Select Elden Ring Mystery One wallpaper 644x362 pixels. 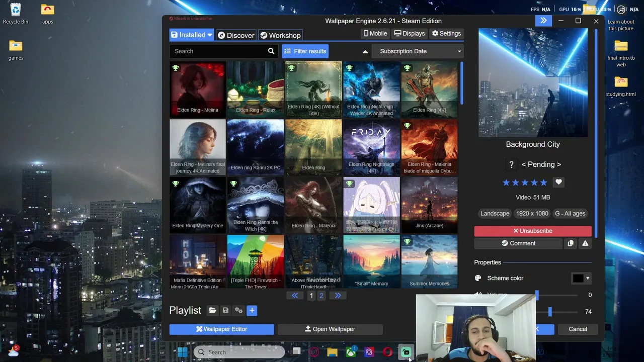point(198,205)
